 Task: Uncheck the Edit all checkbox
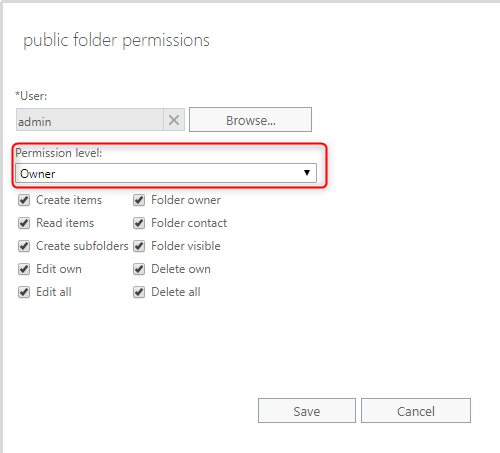(x=24, y=292)
